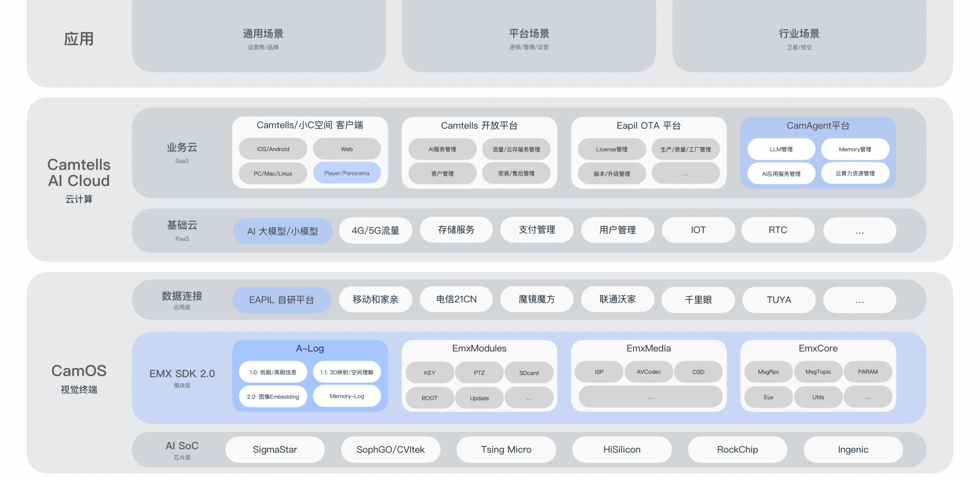Select the 生产/质量/工厂管理 pill
The image size is (980, 482).
pyautogui.click(x=686, y=149)
